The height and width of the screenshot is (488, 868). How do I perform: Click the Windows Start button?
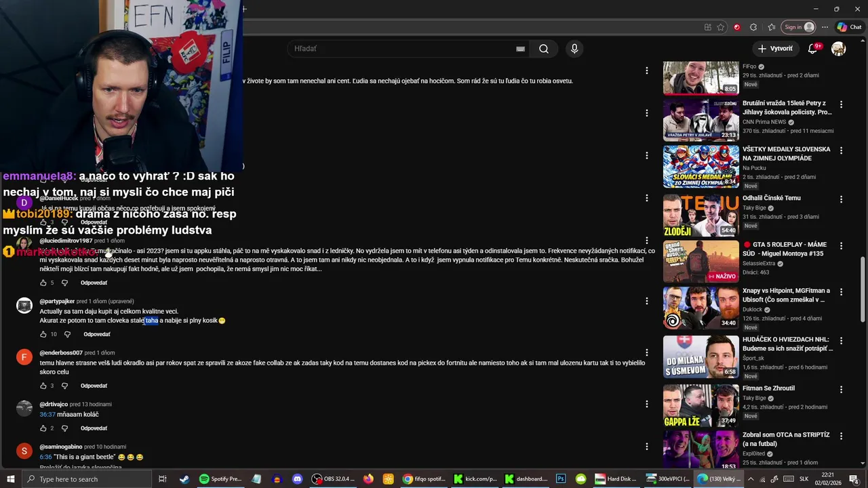(x=11, y=479)
